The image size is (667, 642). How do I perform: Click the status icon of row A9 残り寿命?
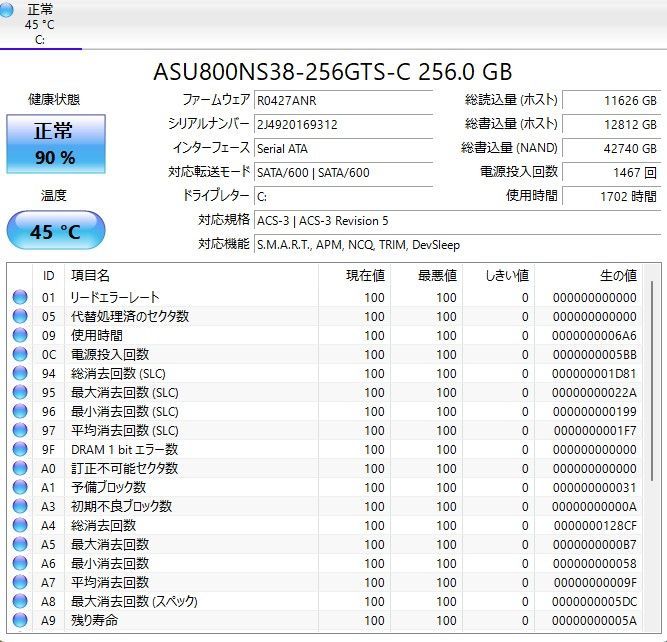(x=20, y=620)
